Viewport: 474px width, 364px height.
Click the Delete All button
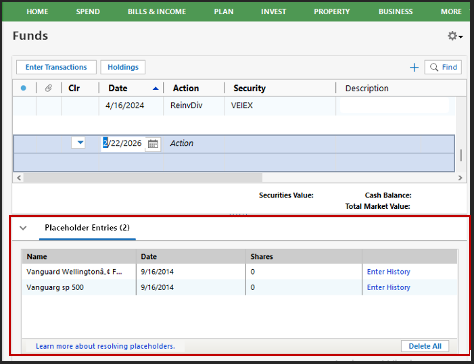click(x=425, y=346)
